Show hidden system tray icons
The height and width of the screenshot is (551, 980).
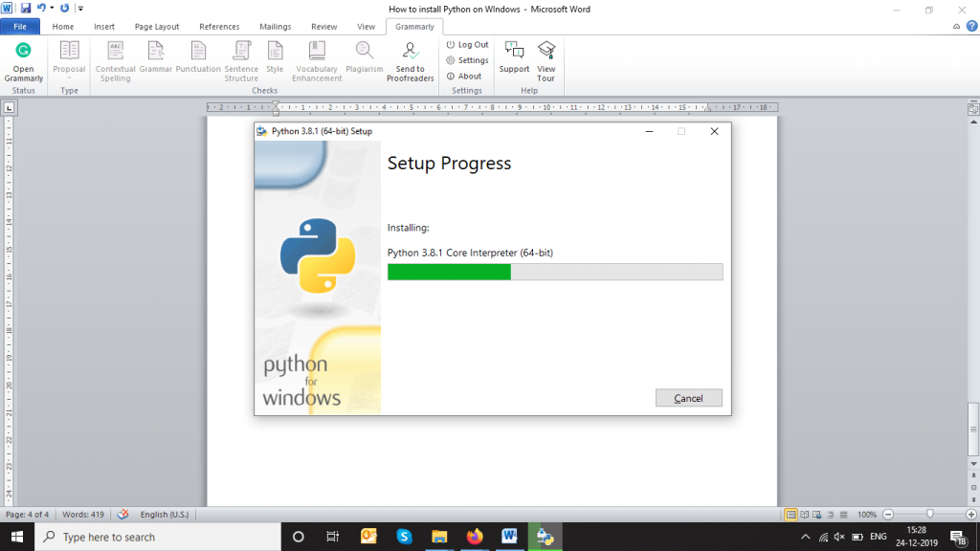806,537
